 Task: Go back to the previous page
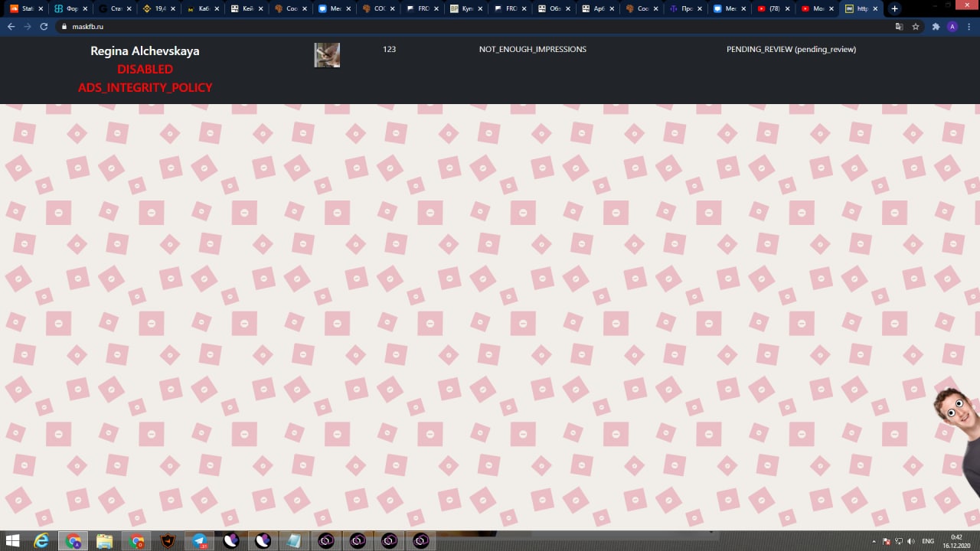pyautogui.click(x=11, y=26)
